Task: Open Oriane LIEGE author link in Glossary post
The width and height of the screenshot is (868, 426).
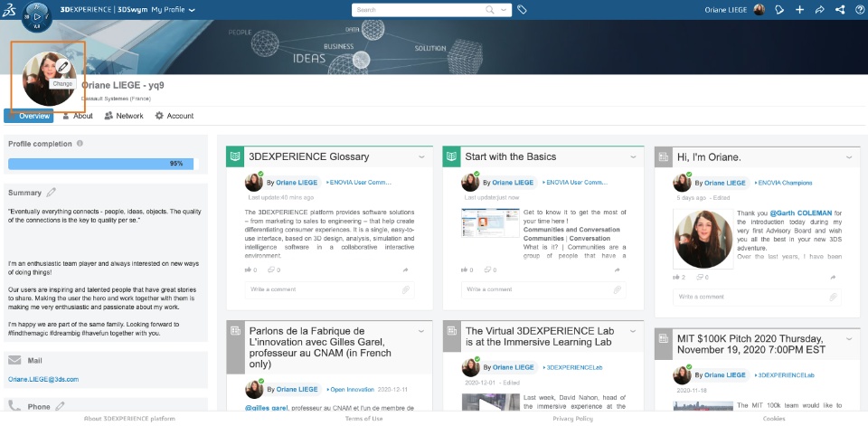Action: [x=297, y=183]
